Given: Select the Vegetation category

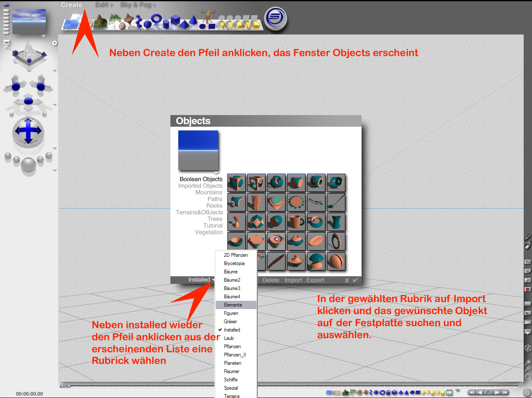Looking at the screenshot, I should [x=209, y=232].
